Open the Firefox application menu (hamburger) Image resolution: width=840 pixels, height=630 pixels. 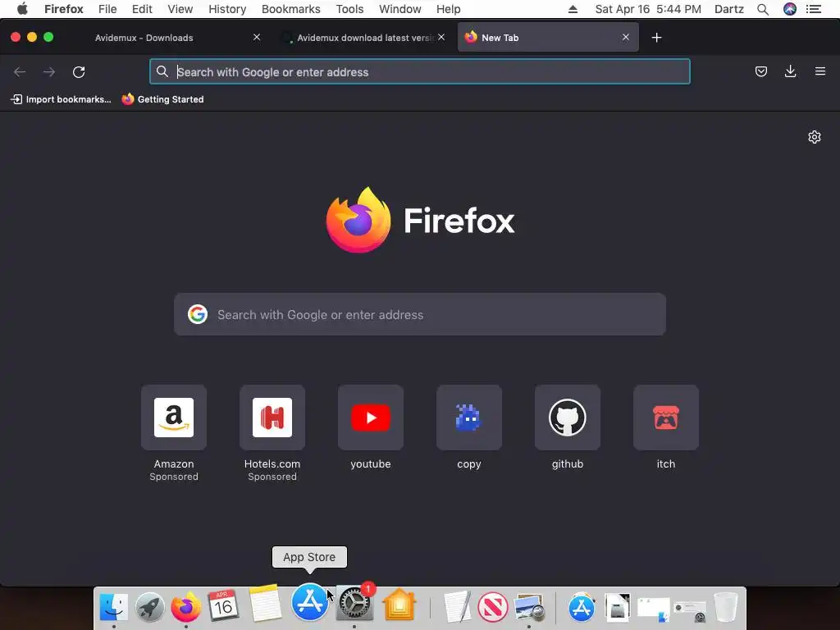(820, 71)
